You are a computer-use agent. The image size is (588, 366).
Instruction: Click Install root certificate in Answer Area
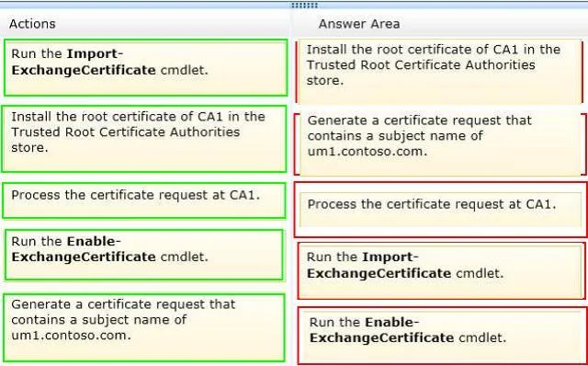coord(439,72)
